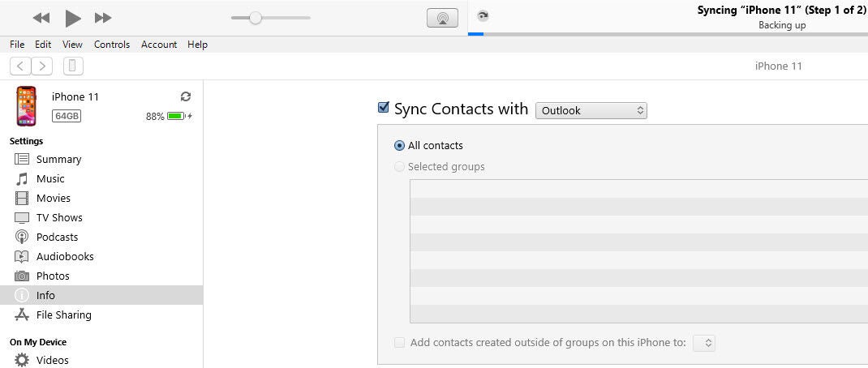
Task: Open the Account menu
Action: pos(159,45)
